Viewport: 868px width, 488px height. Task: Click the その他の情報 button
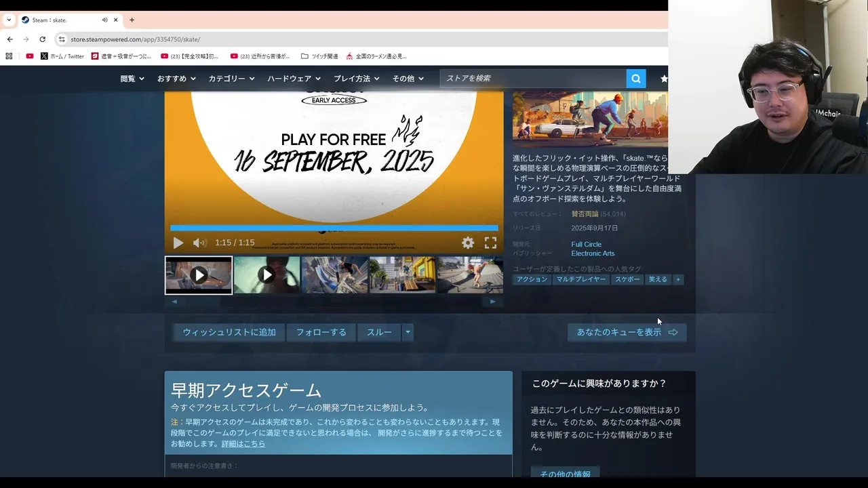(565, 474)
